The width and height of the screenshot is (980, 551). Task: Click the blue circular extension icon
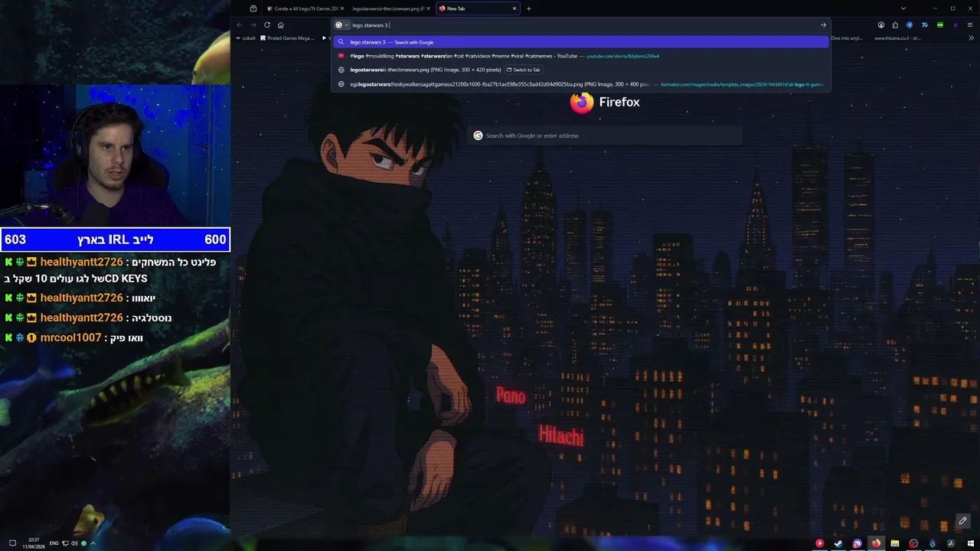click(x=910, y=25)
